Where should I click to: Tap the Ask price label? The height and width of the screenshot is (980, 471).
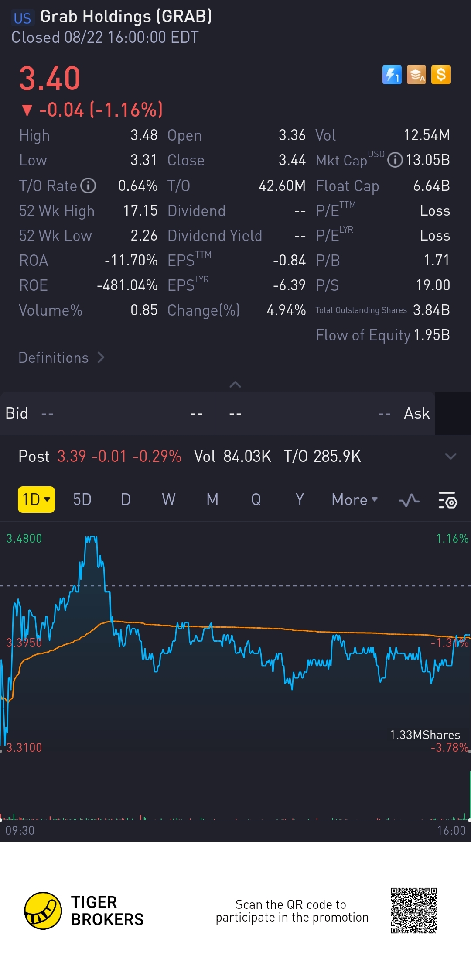(416, 413)
